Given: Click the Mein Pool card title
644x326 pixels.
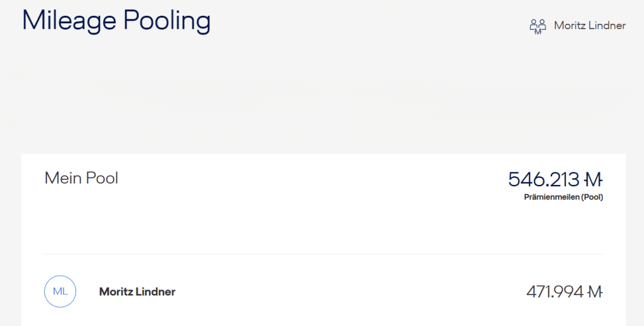Looking at the screenshot, I should pyautogui.click(x=81, y=178).
